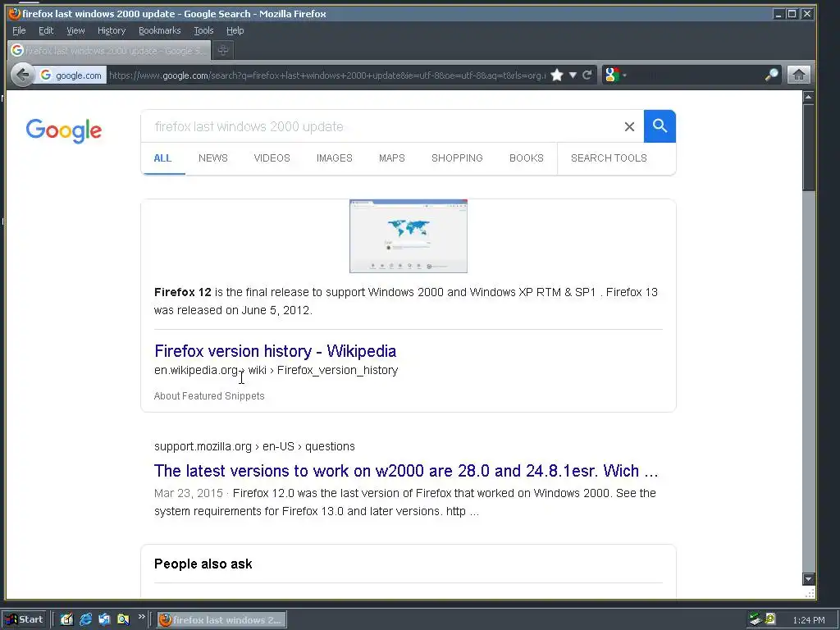This screenshot has width=840, height=630.
Task: Click the network tray icon
Action: click(756, 619)
